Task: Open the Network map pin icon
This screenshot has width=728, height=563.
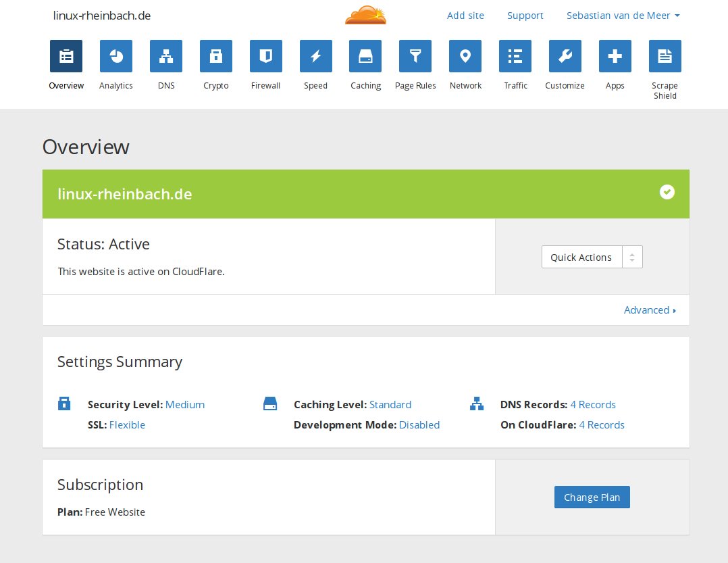Action: coord(465,56)
